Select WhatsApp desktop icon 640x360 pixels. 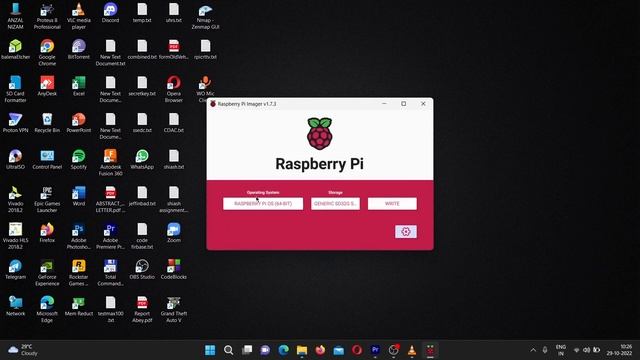tap(142, 160)
